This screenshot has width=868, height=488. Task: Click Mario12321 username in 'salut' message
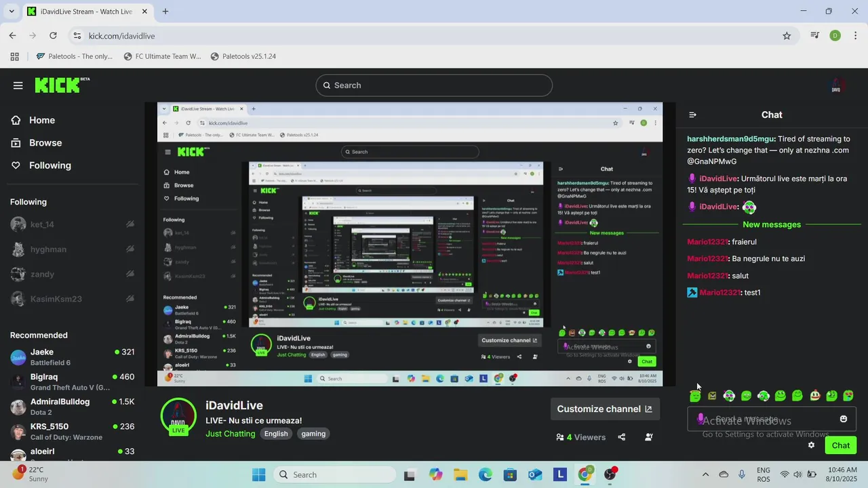click(707, 276)
